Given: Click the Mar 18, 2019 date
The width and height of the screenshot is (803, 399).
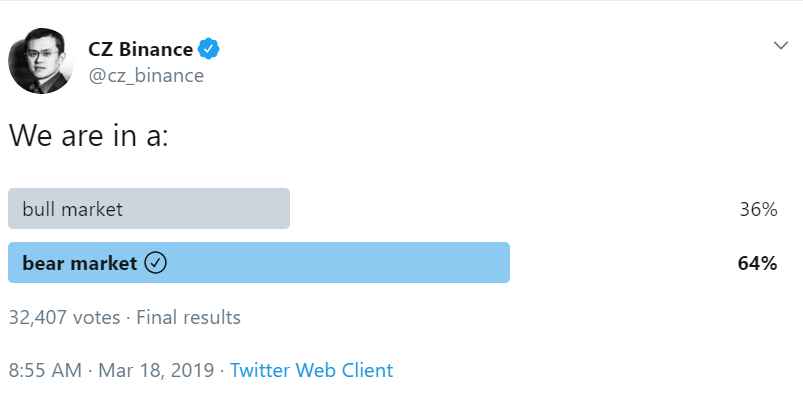Looking at the screenshot, I should [156, 370].
